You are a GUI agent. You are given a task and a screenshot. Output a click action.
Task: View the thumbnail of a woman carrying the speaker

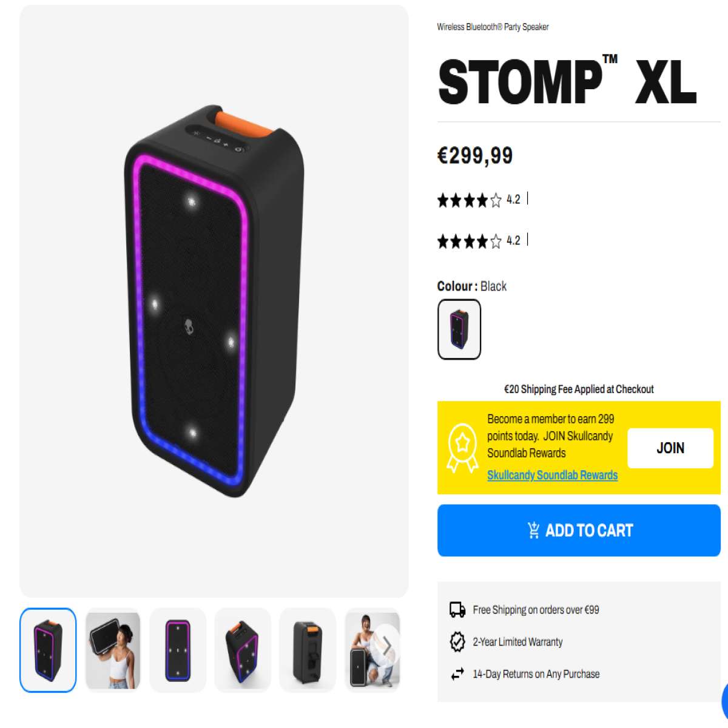[x=113, y=650]
